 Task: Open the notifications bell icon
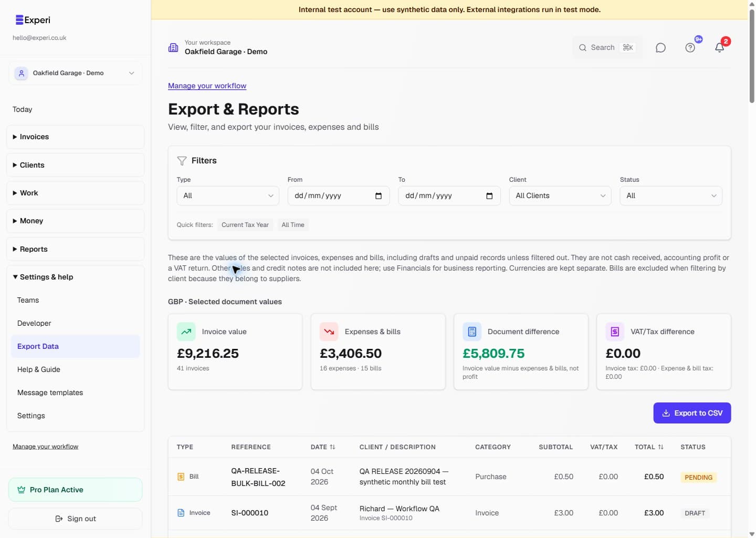[720, 48]
